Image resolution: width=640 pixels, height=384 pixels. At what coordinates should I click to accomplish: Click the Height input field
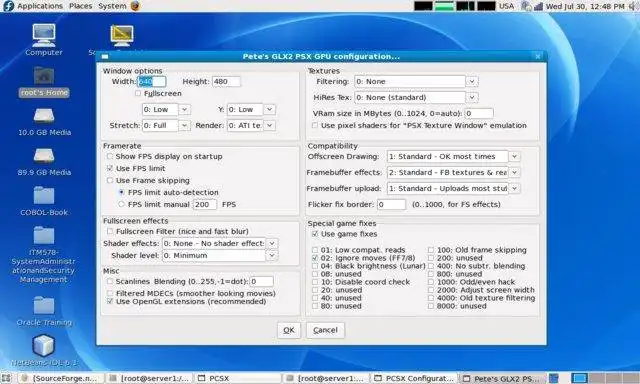click(226, 81)
